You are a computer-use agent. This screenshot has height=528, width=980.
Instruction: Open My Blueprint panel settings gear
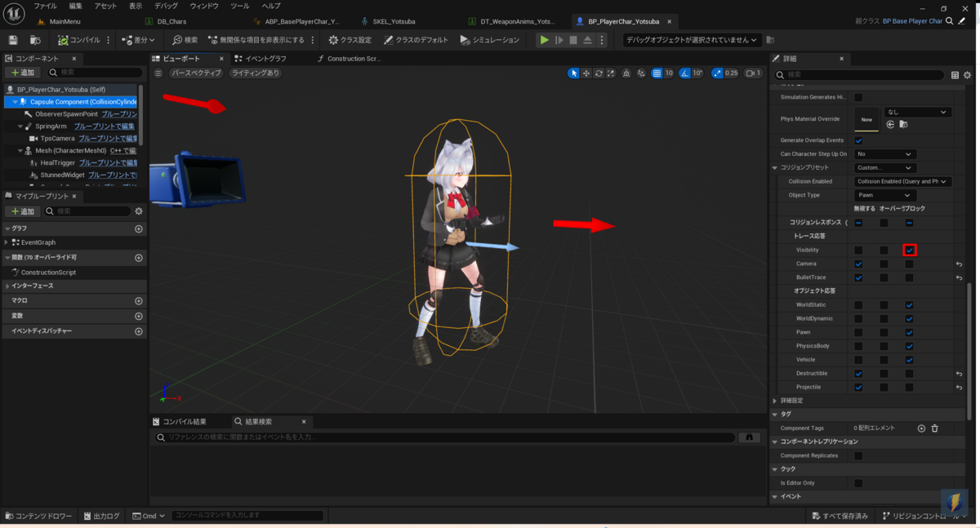[x=138, y=211]
